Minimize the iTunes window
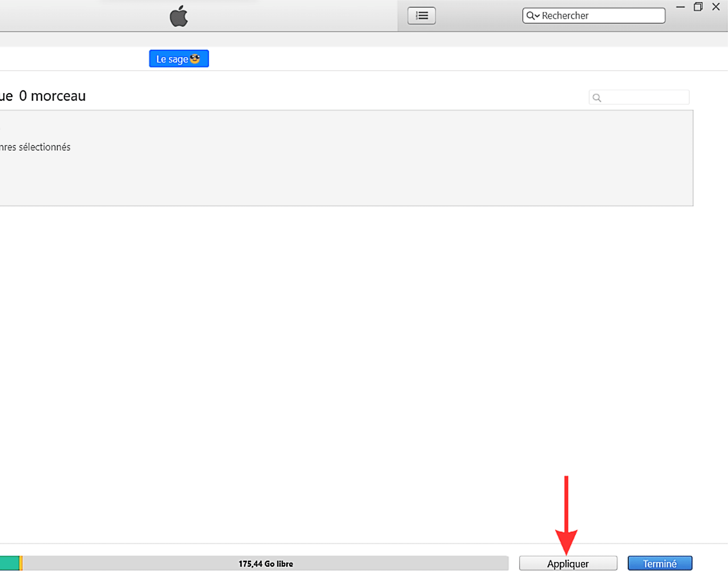The height and width of the screenshot is (582, 728). 680,7
